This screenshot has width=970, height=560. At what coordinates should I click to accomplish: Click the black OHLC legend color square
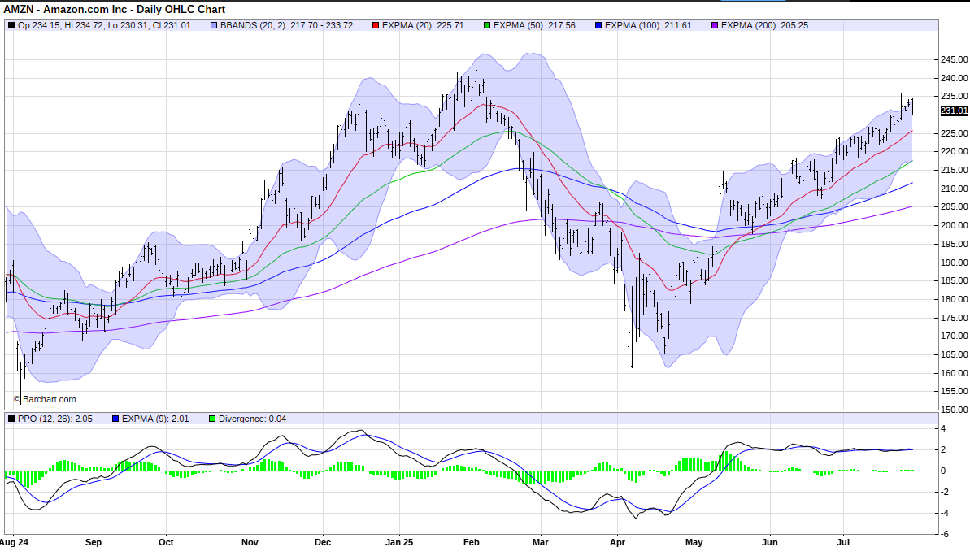pos(11,25)
